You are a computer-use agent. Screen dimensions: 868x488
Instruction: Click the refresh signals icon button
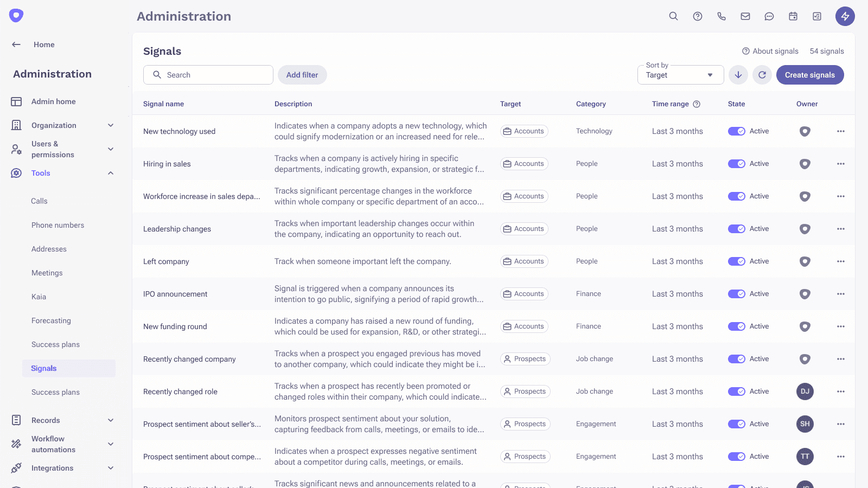[762, 75]
